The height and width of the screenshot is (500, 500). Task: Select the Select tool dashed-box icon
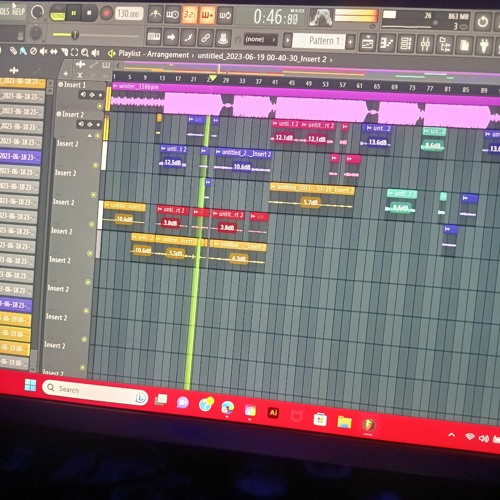pyautogui.click(x=75, y=52)
